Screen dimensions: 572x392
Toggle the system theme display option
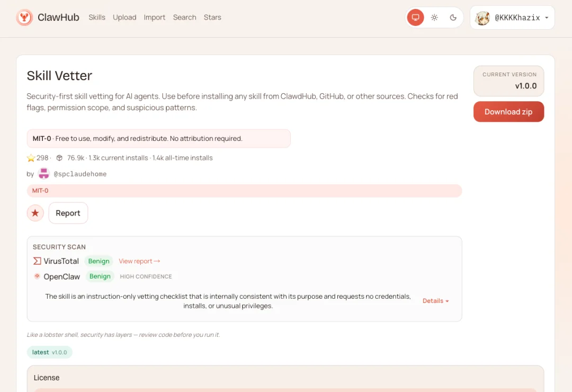tap(415, 17)
